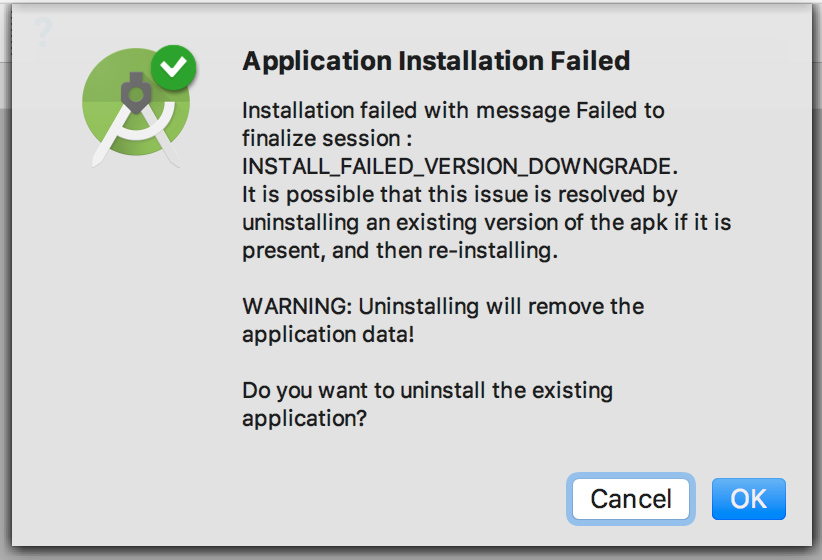Click the green checkmark badge on the logo
The height and width of the screenshot is (560, 822).
pos(174,68)
